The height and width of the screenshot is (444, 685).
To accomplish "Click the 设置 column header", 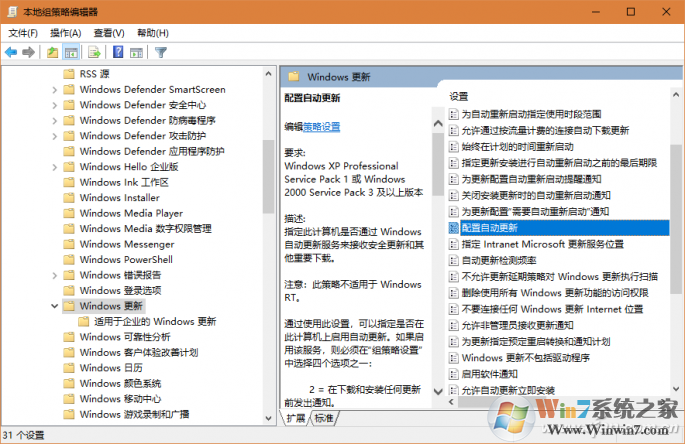I will tap(459, 96).
